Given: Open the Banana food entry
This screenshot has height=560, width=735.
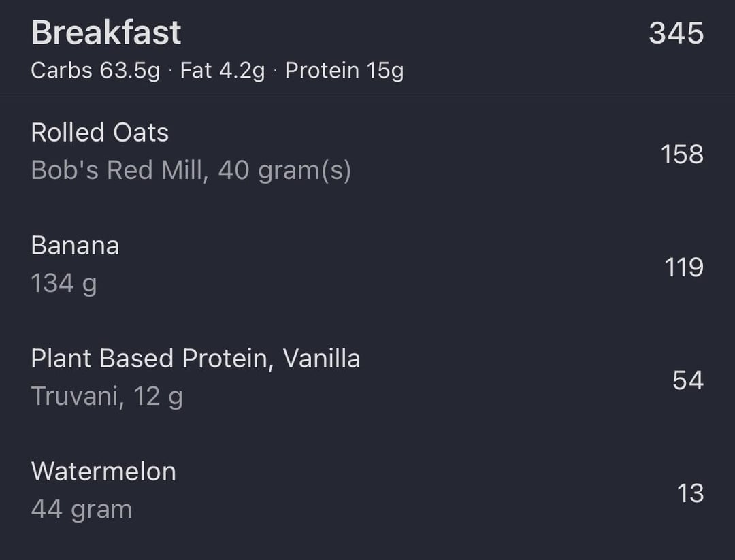Looking at the screenshot, I should click(75, 246).
